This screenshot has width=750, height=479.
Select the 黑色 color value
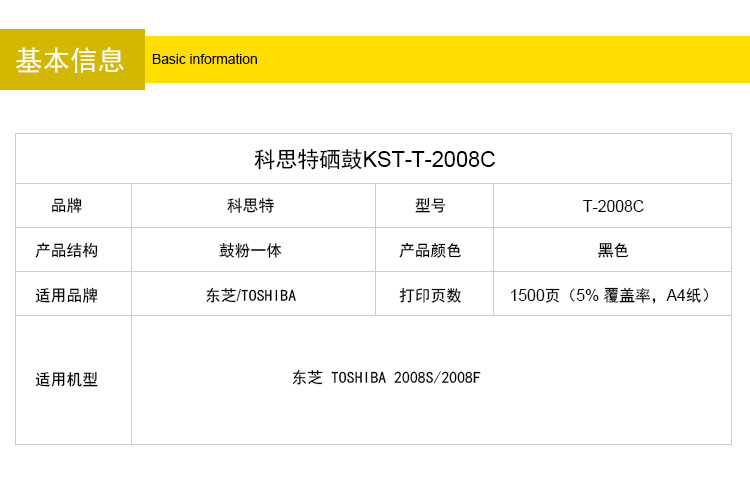613,250
